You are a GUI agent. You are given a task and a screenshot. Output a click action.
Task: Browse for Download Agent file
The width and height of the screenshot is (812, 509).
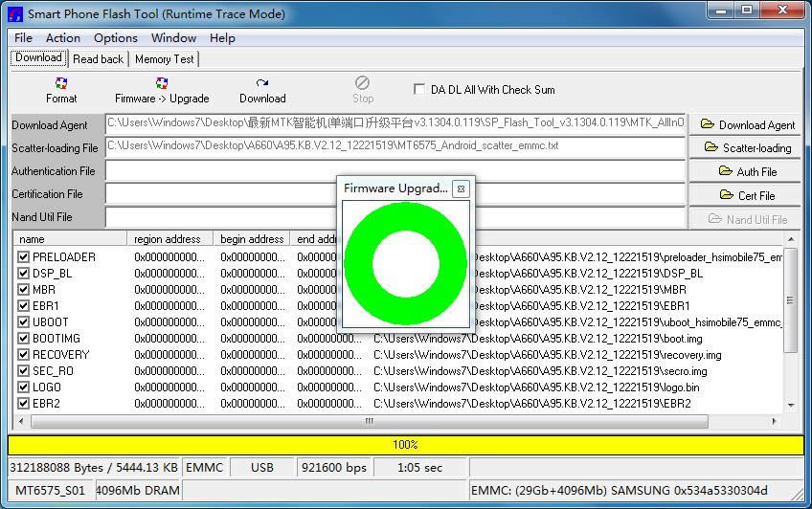tap(747, 124)
